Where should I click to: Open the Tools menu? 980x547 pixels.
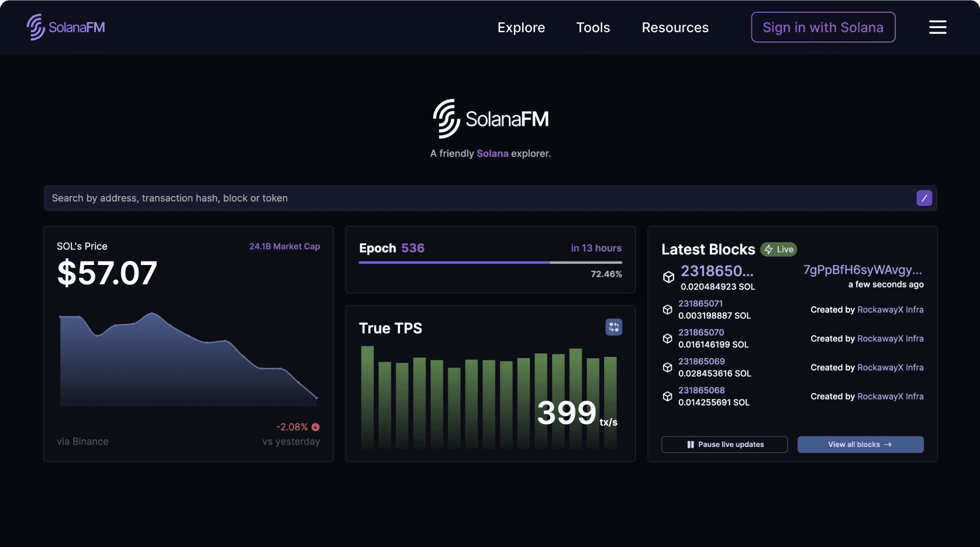click(593, 27)
